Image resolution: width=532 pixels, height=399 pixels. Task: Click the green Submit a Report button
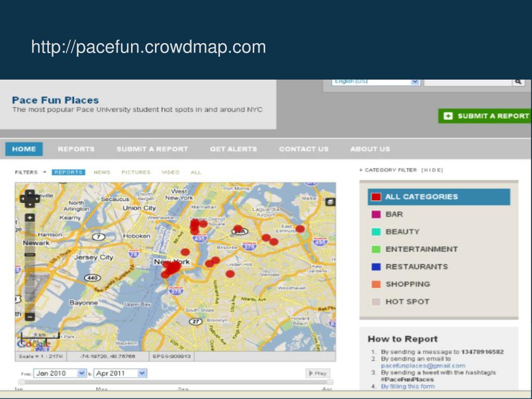(x=485, y=116)
